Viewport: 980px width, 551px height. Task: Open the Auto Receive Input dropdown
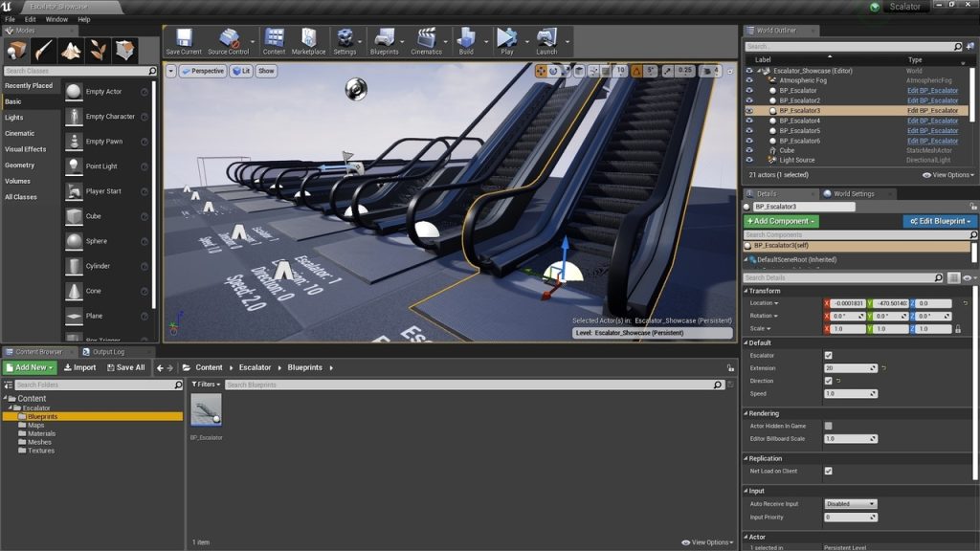coord(850,504)
